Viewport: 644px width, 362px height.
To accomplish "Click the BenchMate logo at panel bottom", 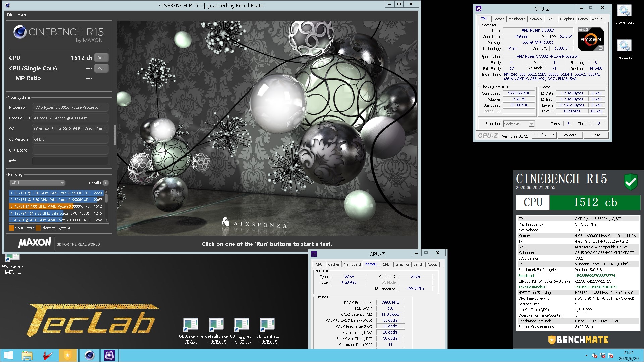I will (578, 340).
